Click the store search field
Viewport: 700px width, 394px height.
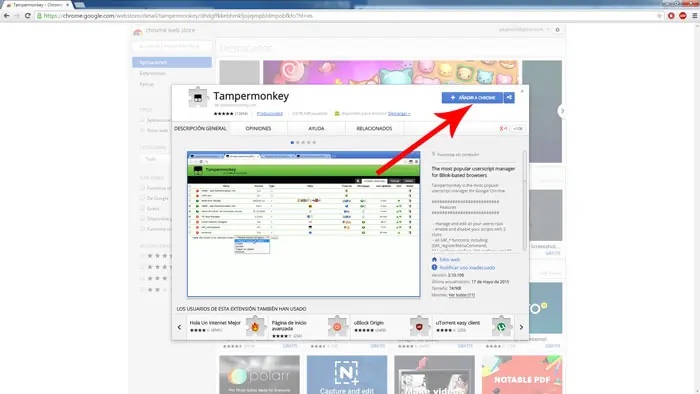click(172, 46)
